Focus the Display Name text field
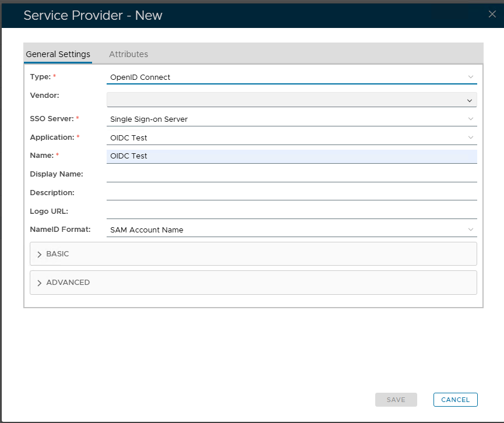The width and height of the screenshot is (504, 423). pos(291,174)
